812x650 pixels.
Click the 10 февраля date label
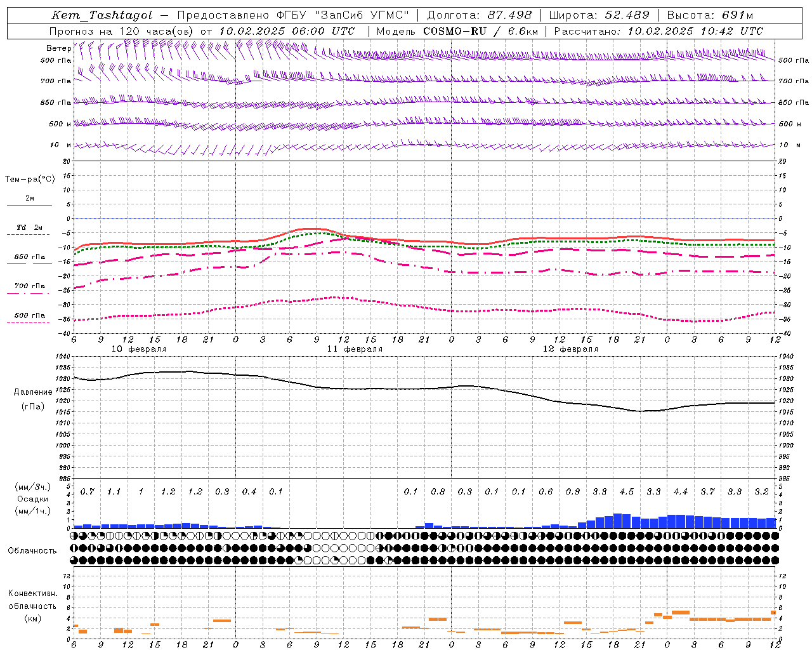(x=139, y=349)
